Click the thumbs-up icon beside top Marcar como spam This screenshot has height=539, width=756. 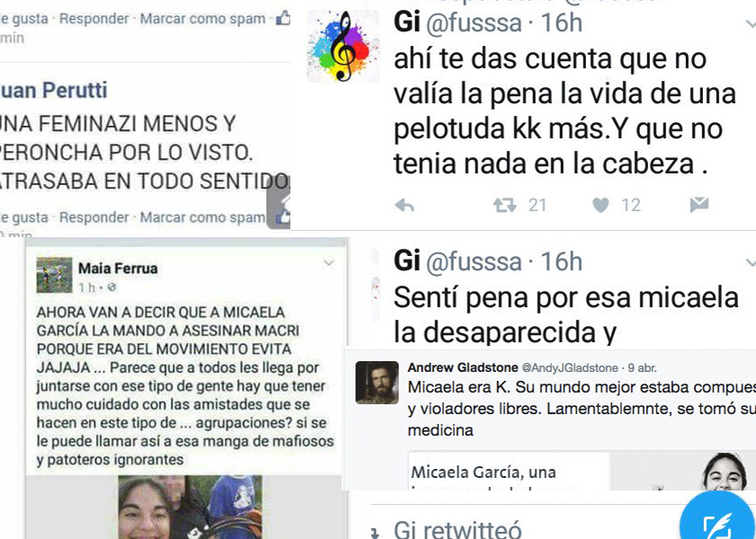click(x=283, y=18)
